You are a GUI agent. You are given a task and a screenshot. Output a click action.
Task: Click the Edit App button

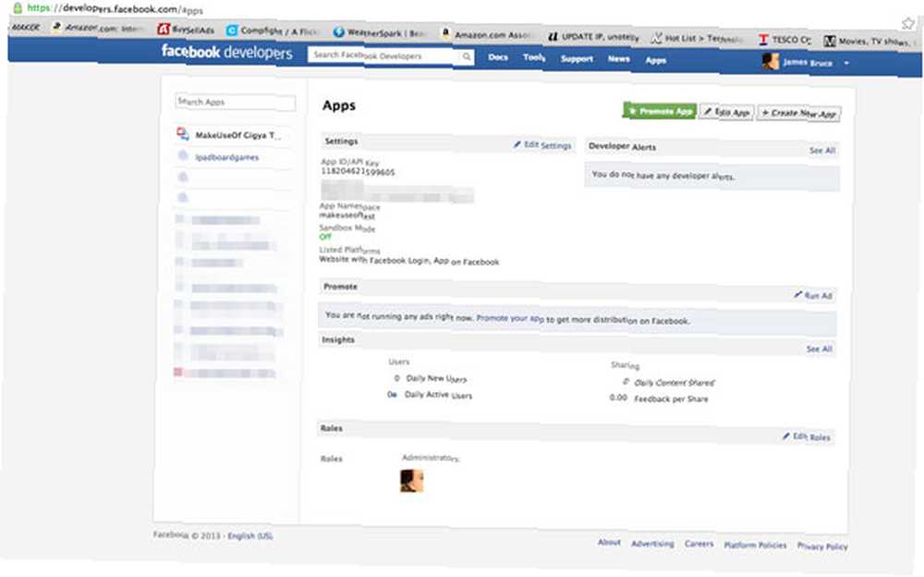click(x=726, y=112)
